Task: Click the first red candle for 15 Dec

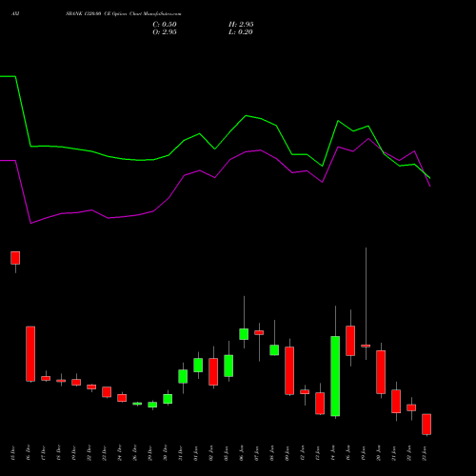Action: 15,258
